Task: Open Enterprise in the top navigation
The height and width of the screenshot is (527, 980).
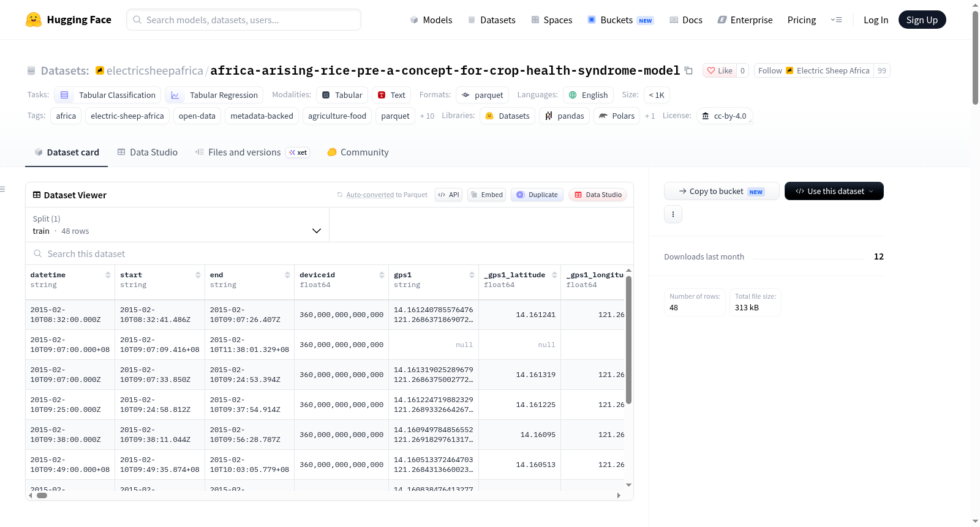Action: coord(745,20)
